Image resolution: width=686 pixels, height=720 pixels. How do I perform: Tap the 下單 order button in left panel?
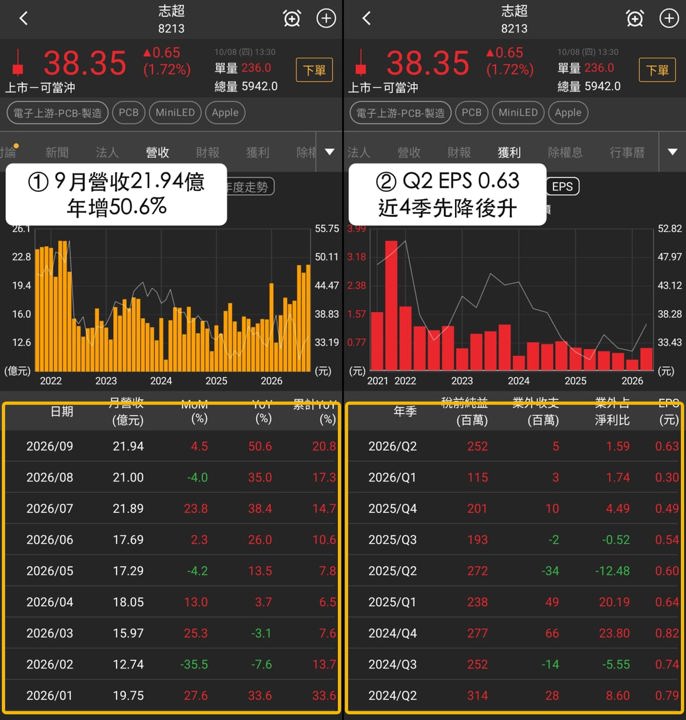click(315, 70)
